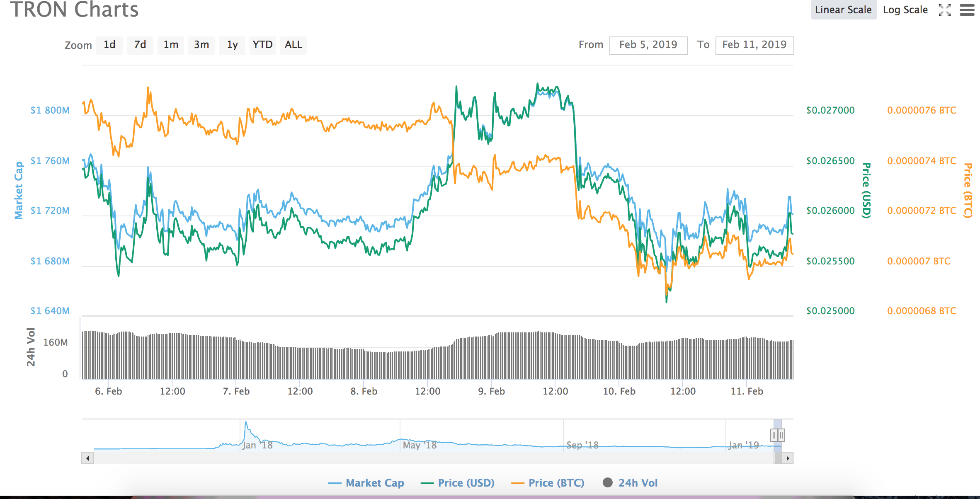The width and height of the screenshot is (980, 499).
Task: Click the 0.000007 BTC label
Action: (x=919, y=261)
